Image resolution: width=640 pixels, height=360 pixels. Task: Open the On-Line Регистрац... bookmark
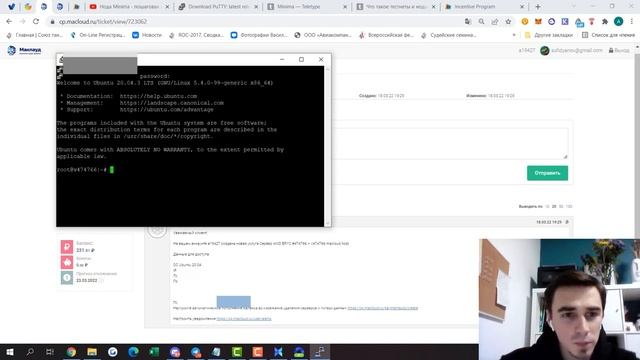pyautogui.click(x=98, y=35)
